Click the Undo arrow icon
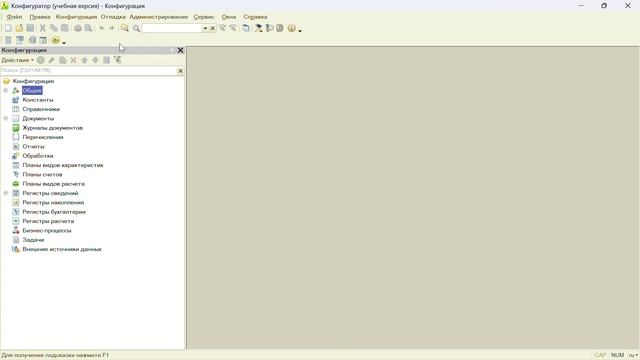 coord(102,28)
